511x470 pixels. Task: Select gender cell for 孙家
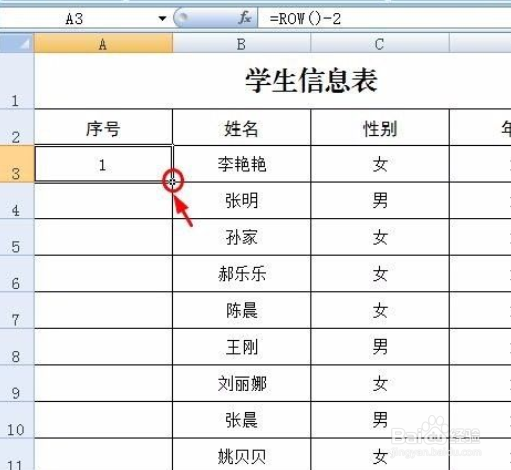pyautogui.click(x=380, y=237)
